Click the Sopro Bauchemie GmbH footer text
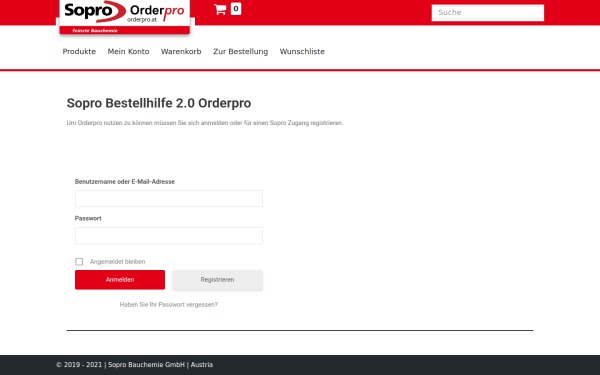Screen dimensions: 600x375 tap(146, 365)
